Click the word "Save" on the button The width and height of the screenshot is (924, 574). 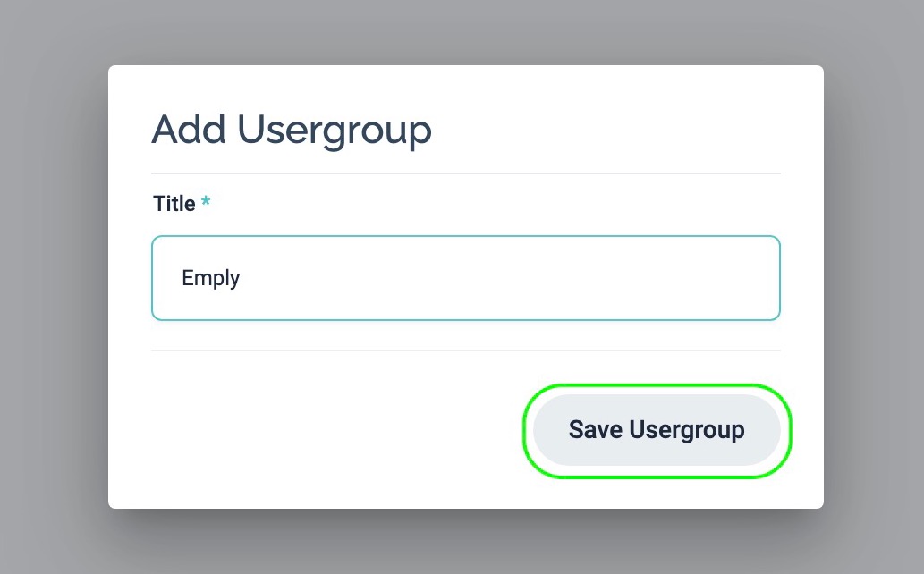[x=595, y=430]
